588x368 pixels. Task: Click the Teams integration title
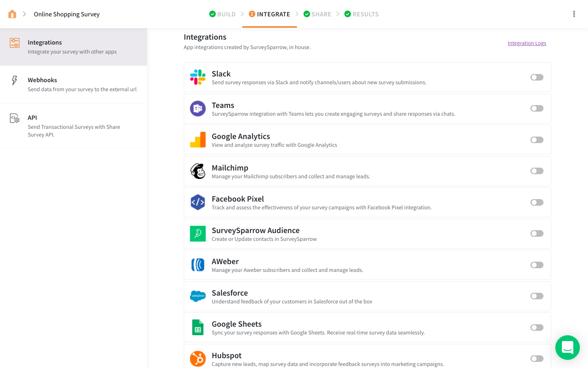[x=223, y=105]
